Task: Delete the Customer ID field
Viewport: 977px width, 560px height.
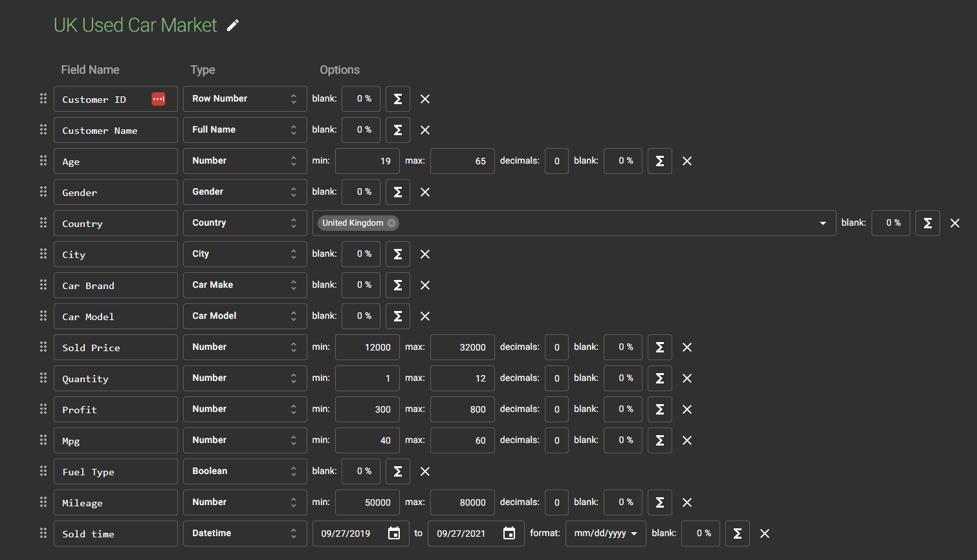Action: pyautogui.click(x=425, y=99)
